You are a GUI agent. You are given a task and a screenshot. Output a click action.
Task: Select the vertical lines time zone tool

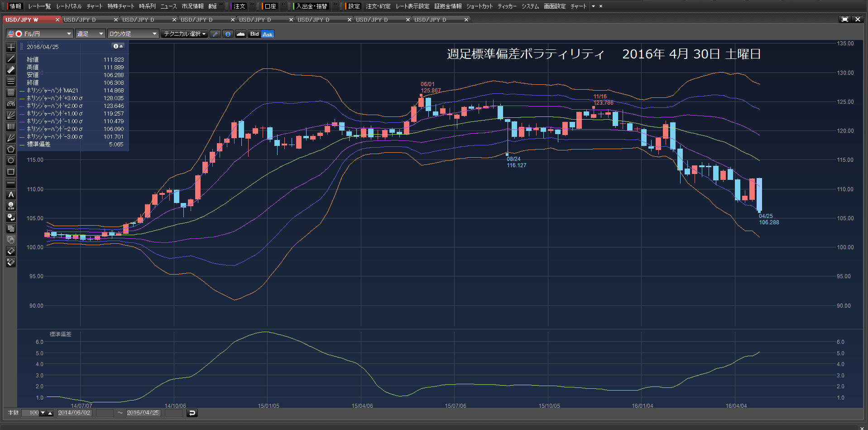11,126
